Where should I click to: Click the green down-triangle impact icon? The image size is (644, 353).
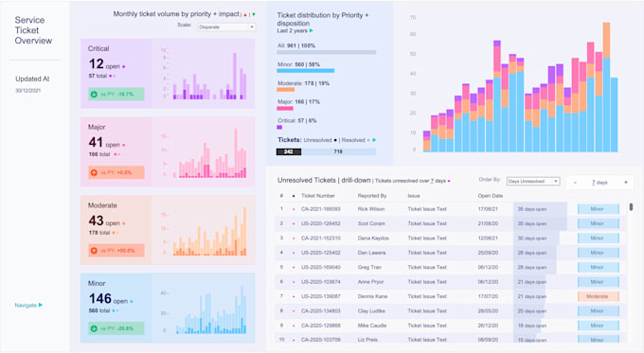[254, 14]
